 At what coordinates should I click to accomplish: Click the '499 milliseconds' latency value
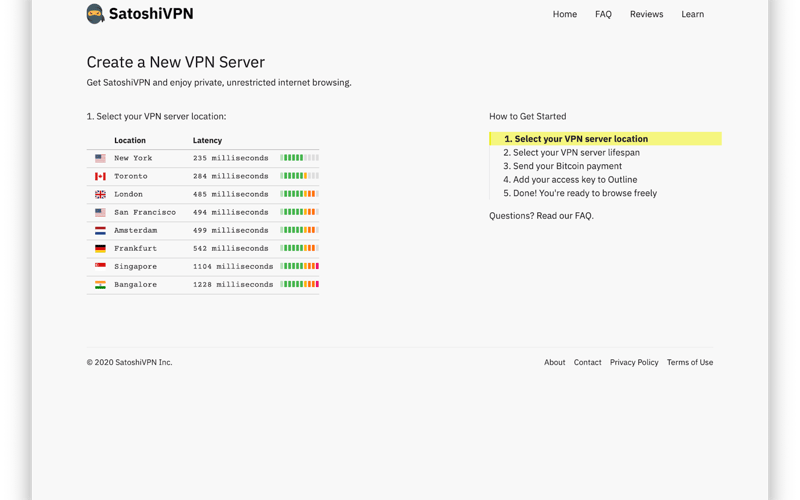pos(231,231)
